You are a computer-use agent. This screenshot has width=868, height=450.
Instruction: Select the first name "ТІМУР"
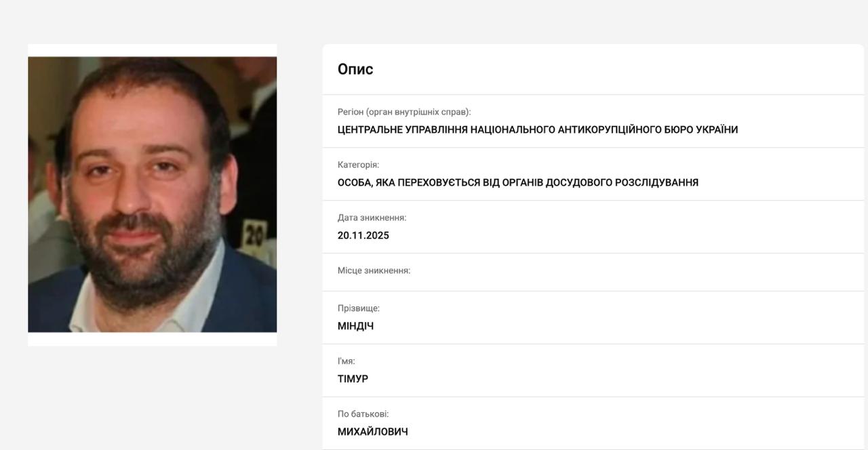pyautogui.click(x=353, y=379)
